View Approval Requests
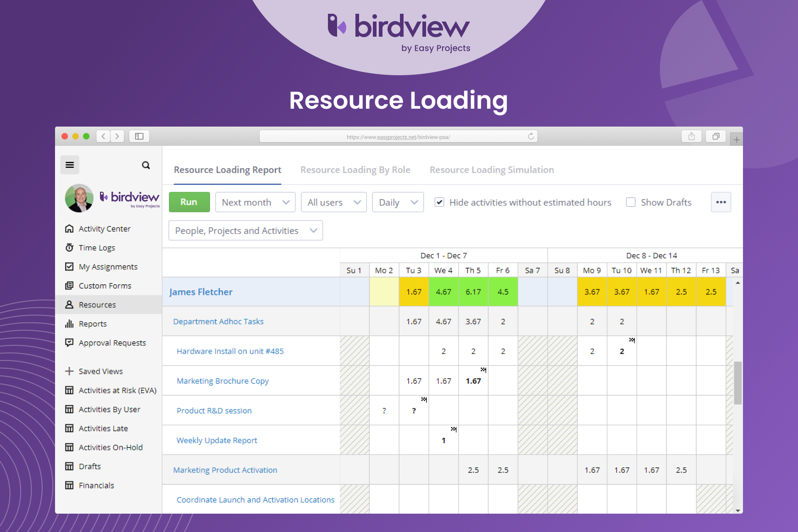The height and width of the screenshot is (532, 798). click(112, 343)
